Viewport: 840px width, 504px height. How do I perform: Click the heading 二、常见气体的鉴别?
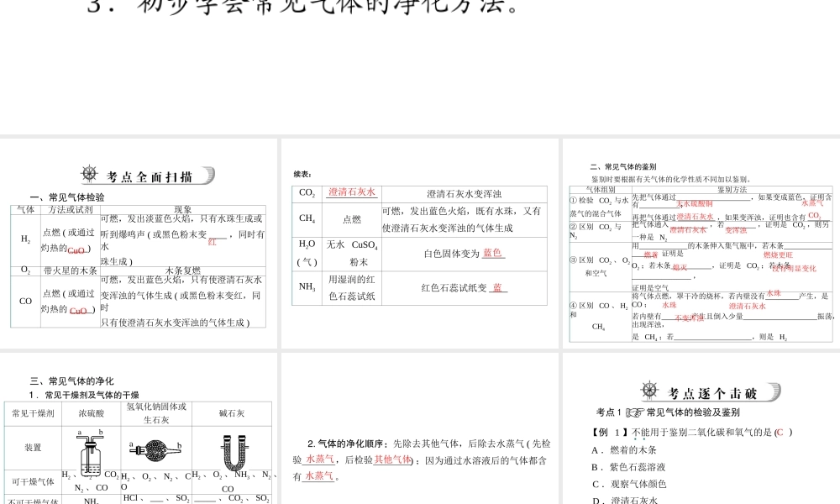tap(623, 166)
